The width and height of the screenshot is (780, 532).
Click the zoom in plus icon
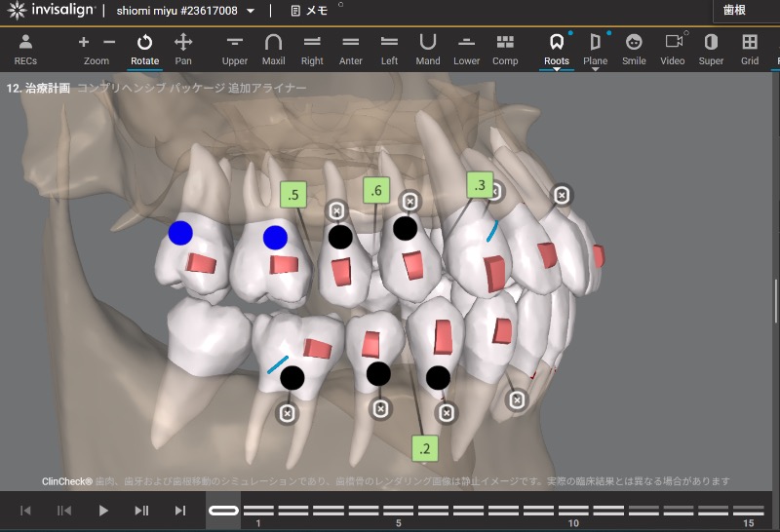pos(84,42)
